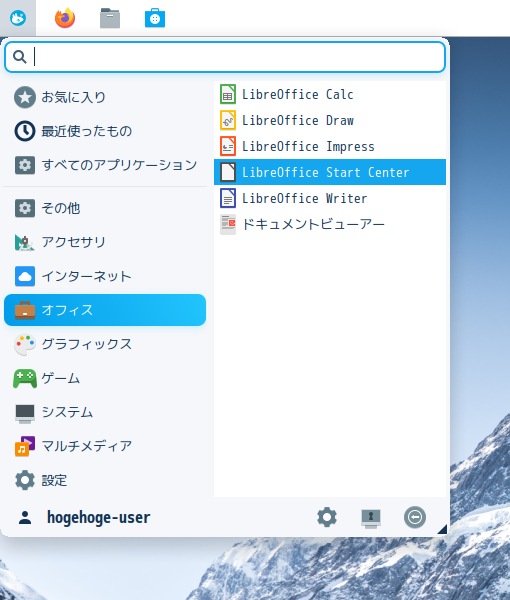The height and width of the screenshot is (600, 510).
Task: Click the 設定 gear category icon
Action: [x=25, y=480]
